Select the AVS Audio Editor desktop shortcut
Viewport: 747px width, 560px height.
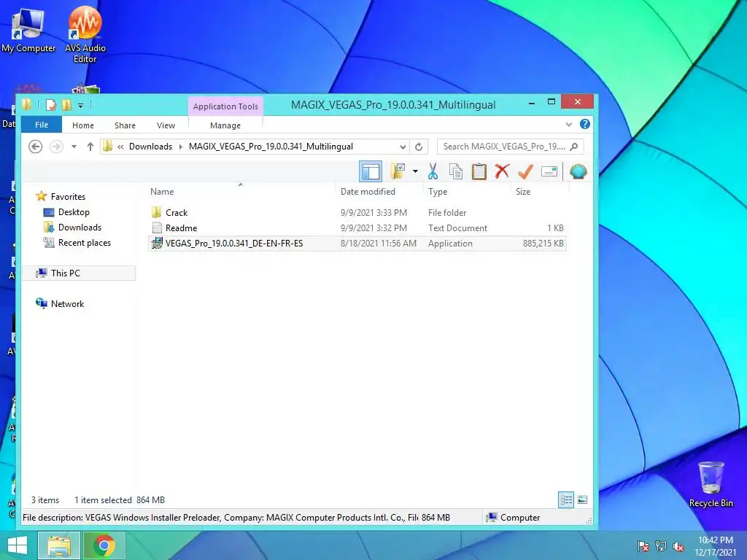(x=85, y=34)
